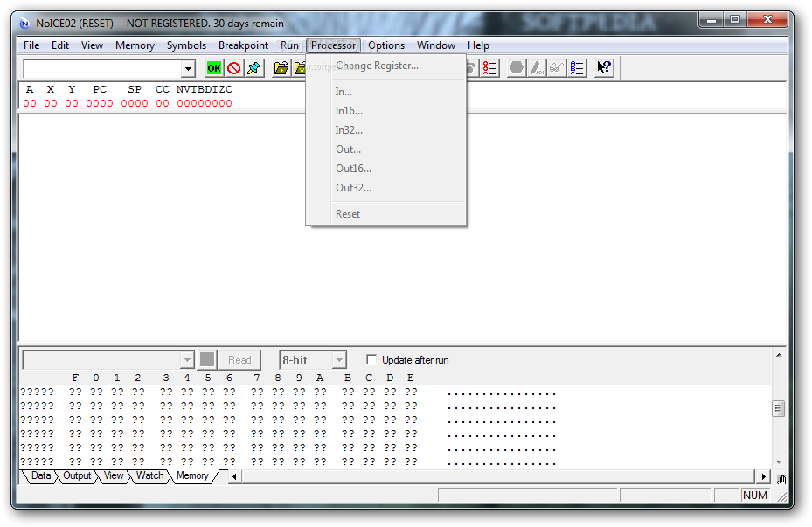
Task: Click the blue ABC list toolbar icon
Action: [x=576, y=68]
